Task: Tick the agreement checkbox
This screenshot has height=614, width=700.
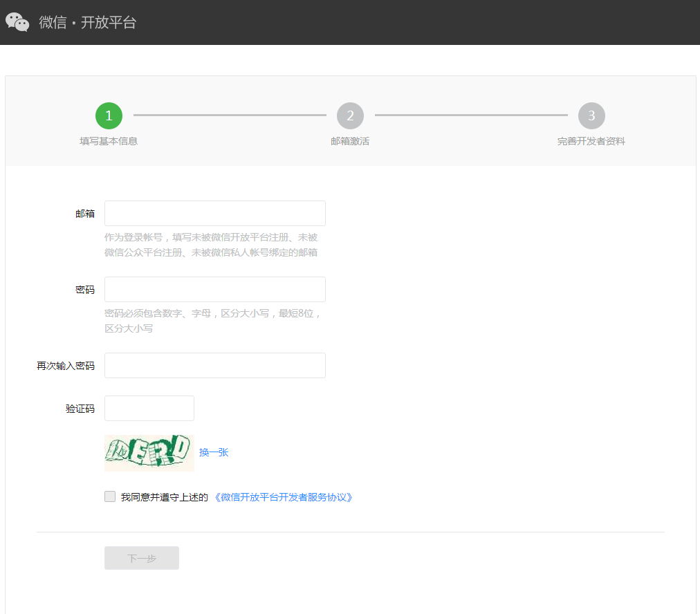Action: [x=110, y=496]
